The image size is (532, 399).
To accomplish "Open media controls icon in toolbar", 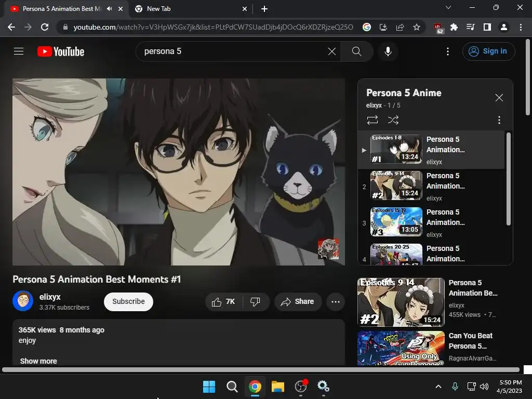I will click(471, 27).
